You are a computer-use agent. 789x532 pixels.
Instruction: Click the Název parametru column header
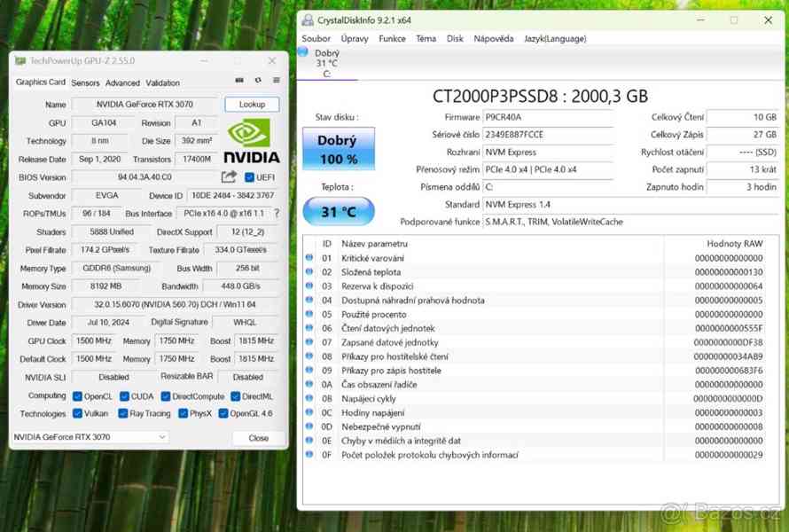(x=374, y=244)
